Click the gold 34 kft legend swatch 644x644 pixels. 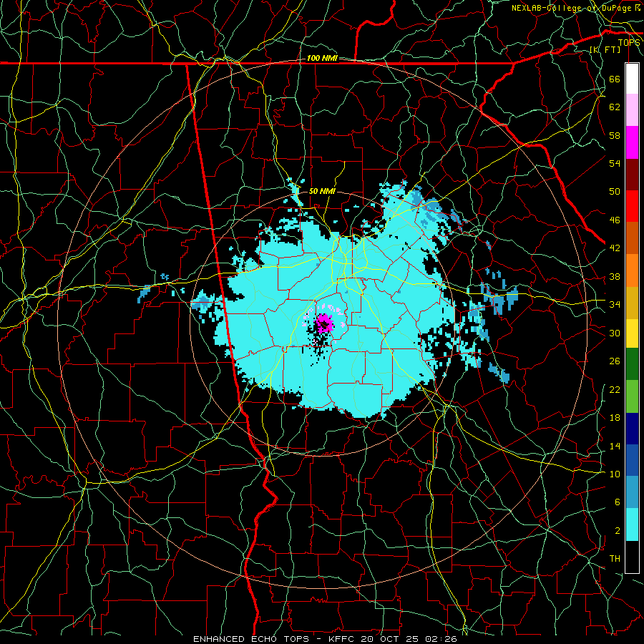click(632, 303)
